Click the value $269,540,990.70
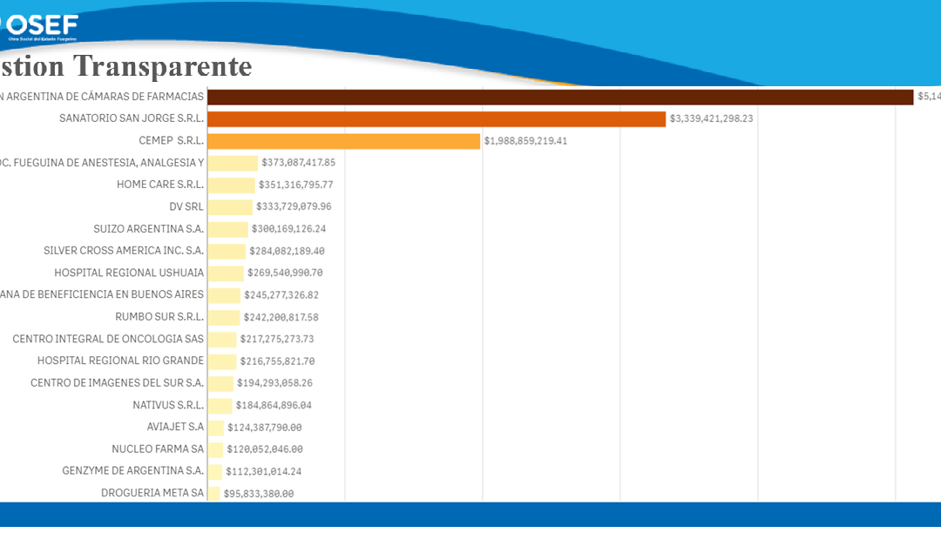This screenshot has height=560, width=941. coord(285,273)
